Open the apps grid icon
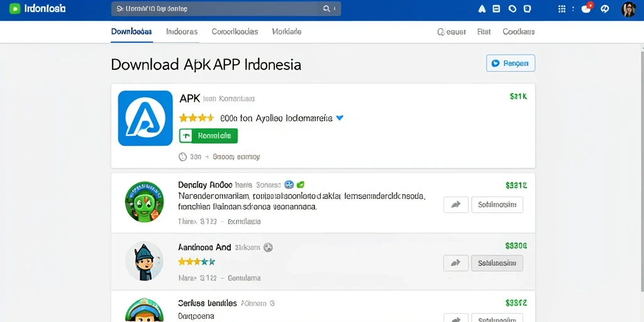 (x=562, y=9)
